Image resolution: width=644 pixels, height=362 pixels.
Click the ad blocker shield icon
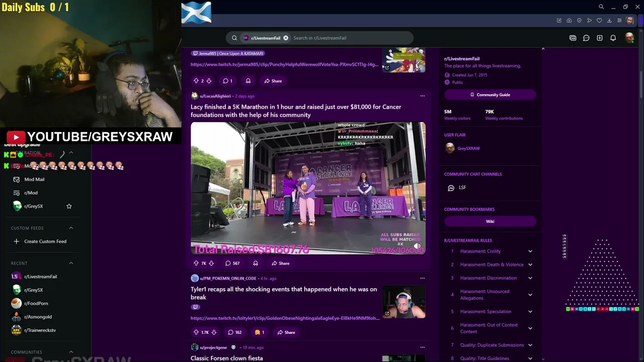pos(579,21)
